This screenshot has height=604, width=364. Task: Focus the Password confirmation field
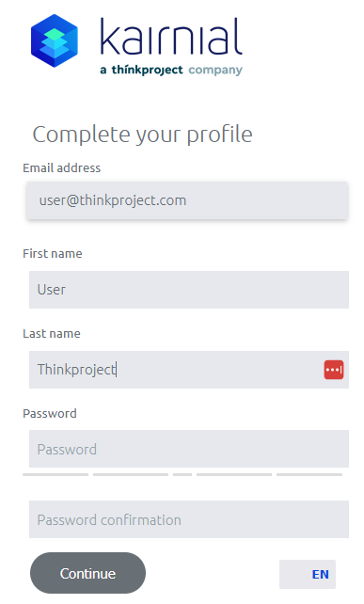pos(189,519)
